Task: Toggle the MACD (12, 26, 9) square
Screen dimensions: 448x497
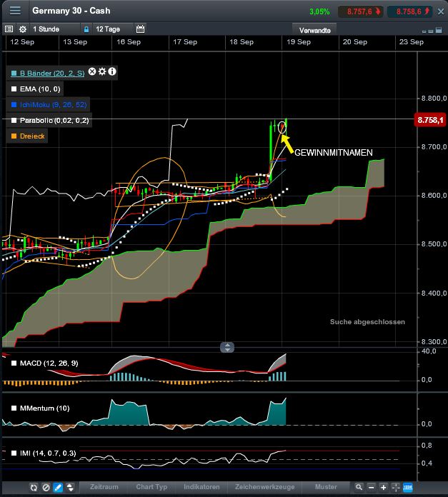Action: 14,363
